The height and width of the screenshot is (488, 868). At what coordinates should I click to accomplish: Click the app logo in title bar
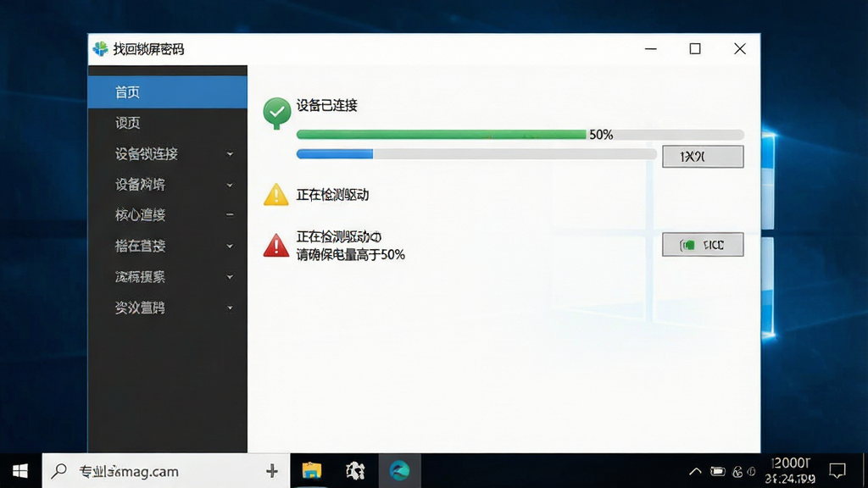[x=101, y=48]
